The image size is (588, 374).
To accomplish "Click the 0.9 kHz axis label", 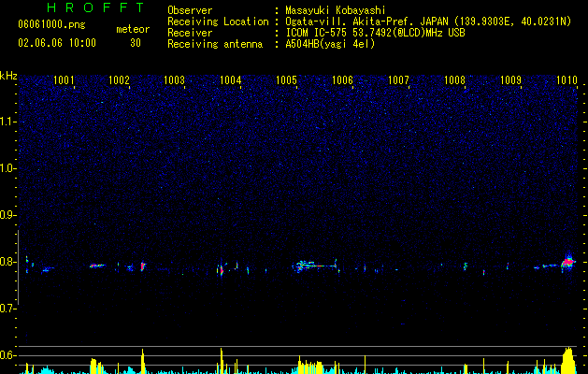I will click(x=8, y=215).
